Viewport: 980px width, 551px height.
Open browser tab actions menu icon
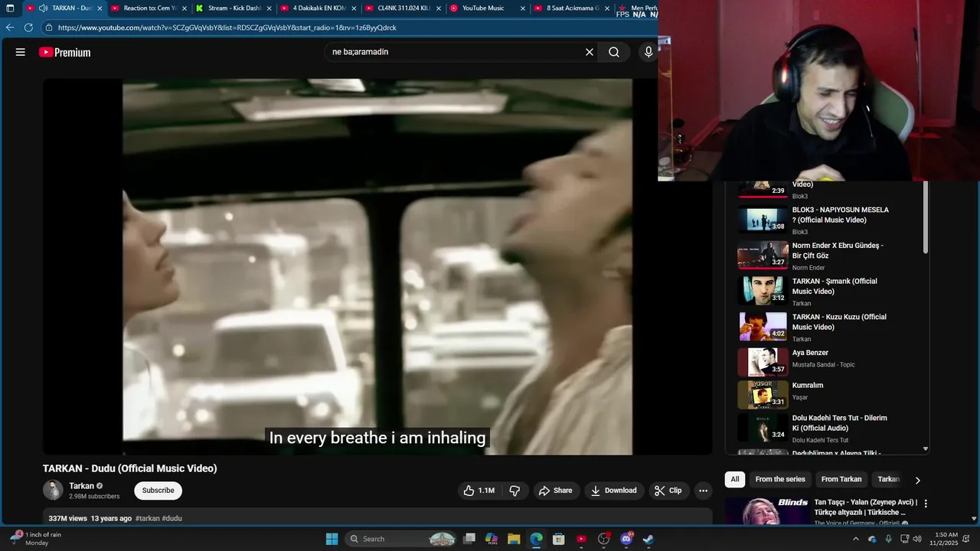click(x=10, y=8)
